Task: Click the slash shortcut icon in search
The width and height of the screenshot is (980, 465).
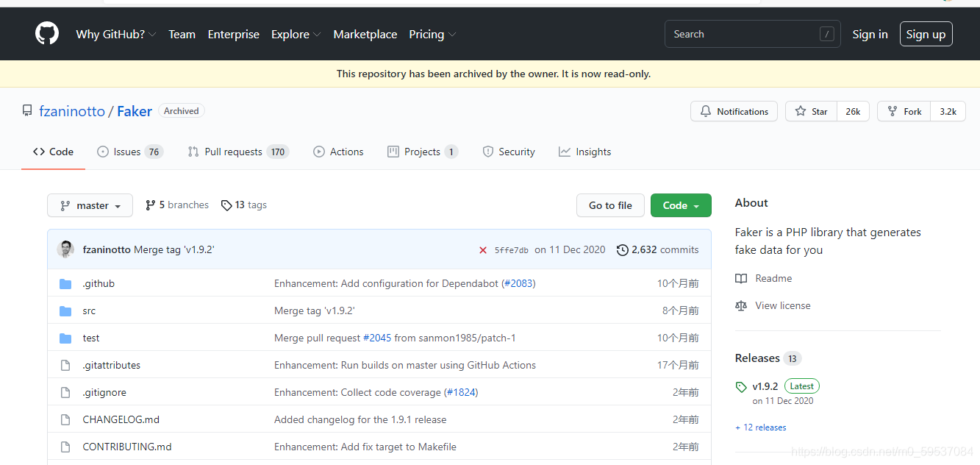Action: 827,34
